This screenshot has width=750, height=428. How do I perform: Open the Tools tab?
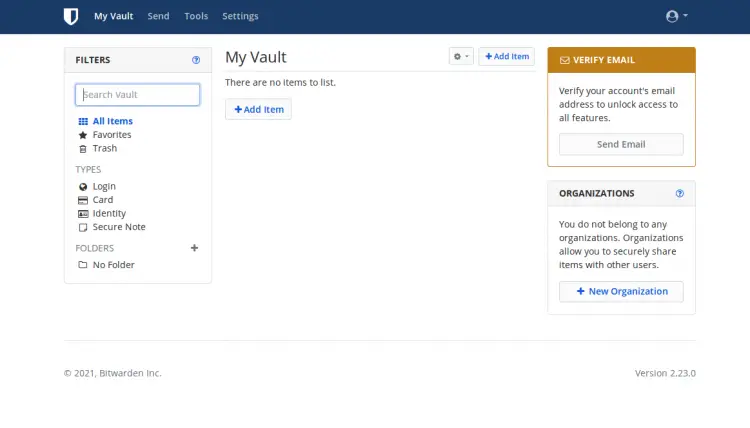coord(196,16)
